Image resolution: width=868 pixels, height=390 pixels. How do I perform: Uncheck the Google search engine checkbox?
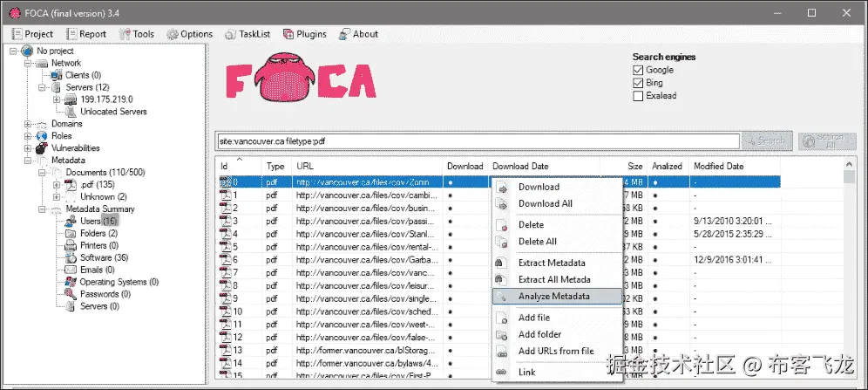[638, 71]
